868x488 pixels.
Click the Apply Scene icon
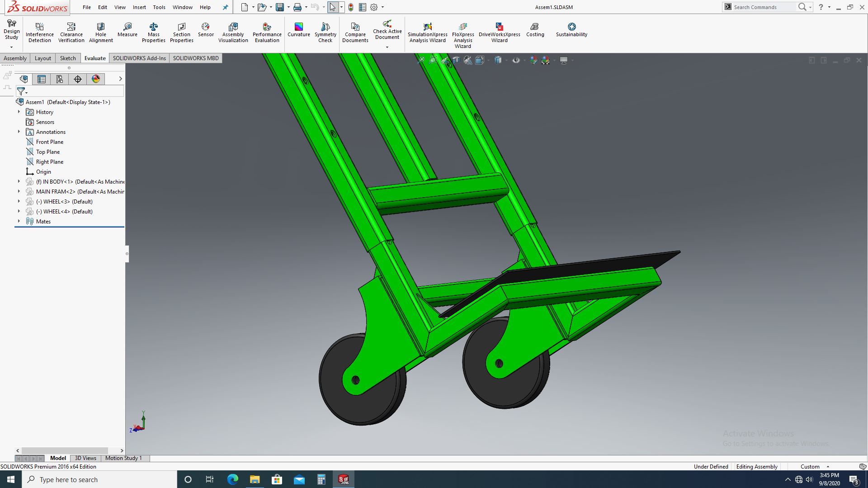tap(546, 60)
